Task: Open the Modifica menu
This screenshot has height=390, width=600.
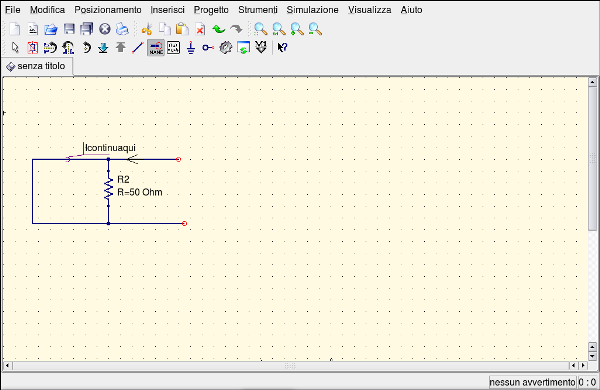Action: click(x=47, y=10)
